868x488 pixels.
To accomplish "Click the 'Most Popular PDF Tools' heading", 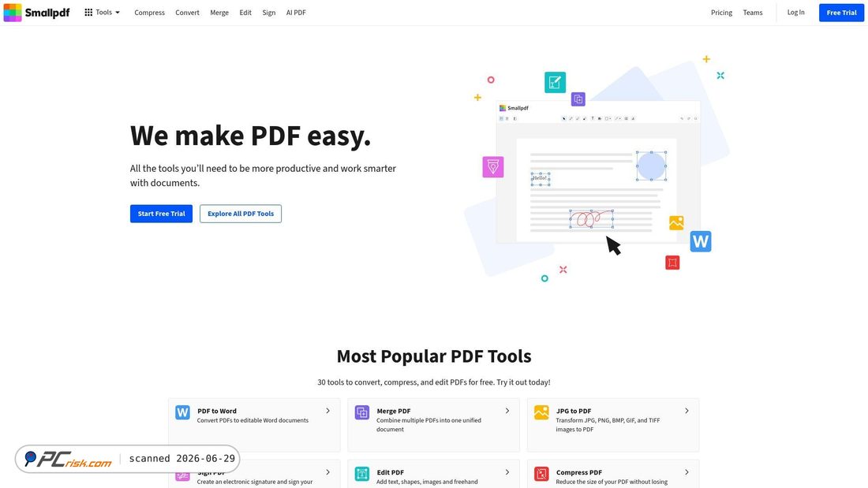I will point(434,356).
